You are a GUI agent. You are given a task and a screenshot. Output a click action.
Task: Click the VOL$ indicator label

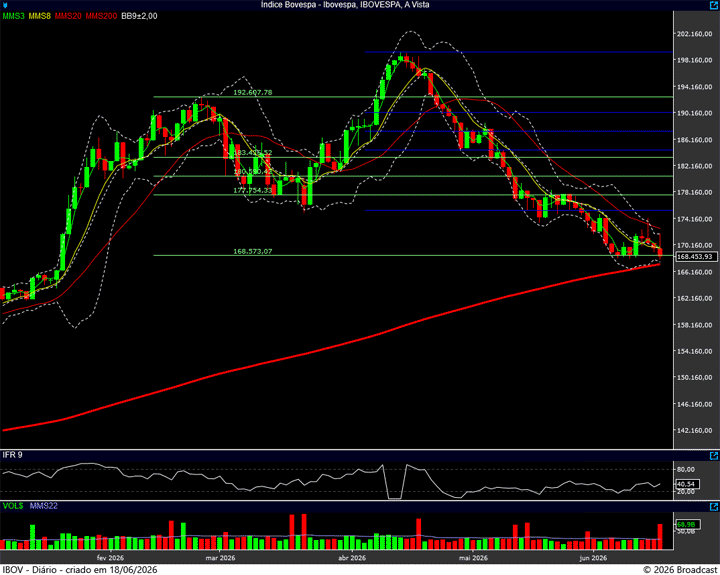pos(13,506)
